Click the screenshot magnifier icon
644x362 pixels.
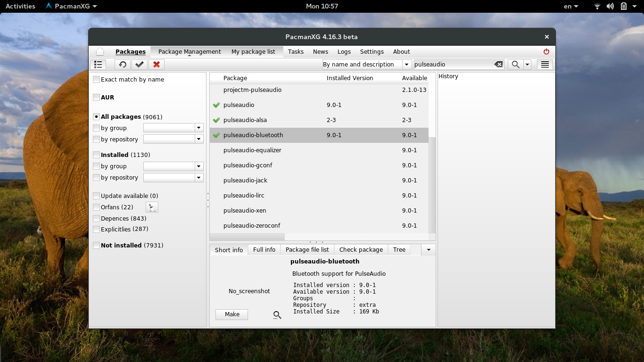coord(277,315)
